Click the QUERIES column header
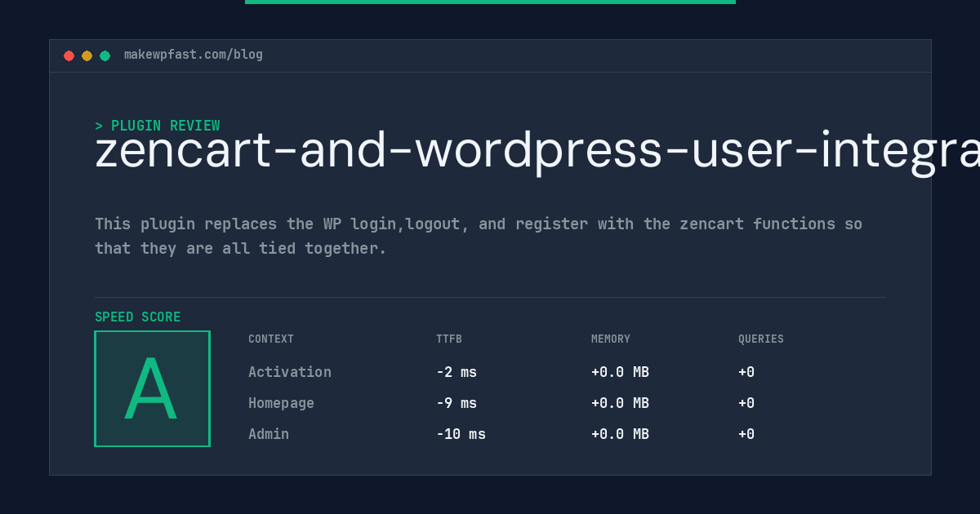980x514 pixels. tap(761, 339)
